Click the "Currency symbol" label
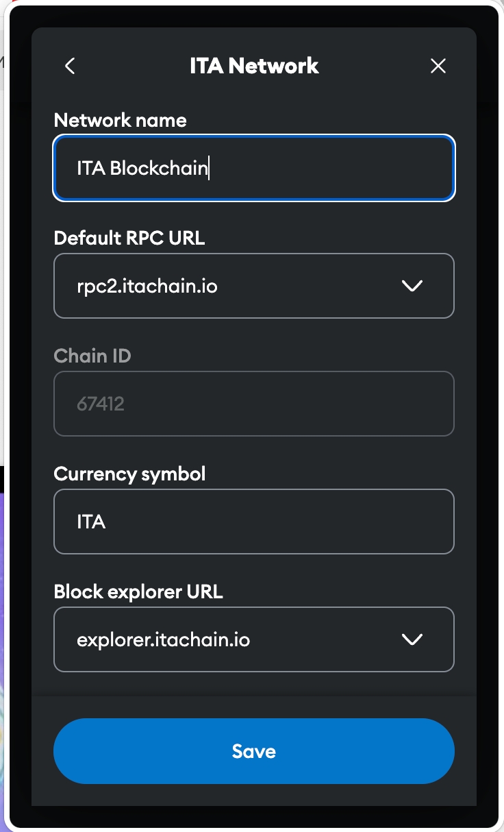 129,474
